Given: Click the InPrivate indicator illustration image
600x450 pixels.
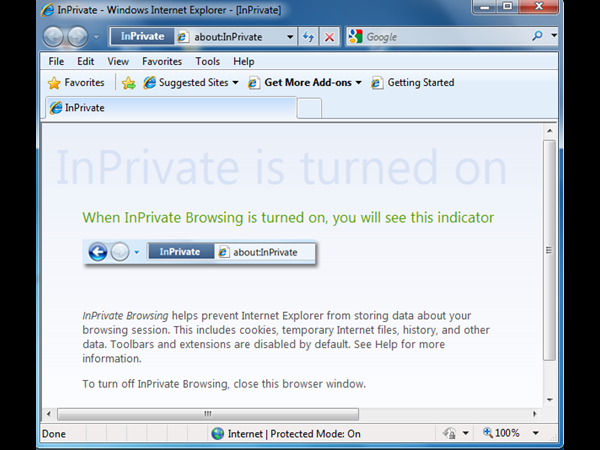Looking at the screenshot, I should pos(199,253).
